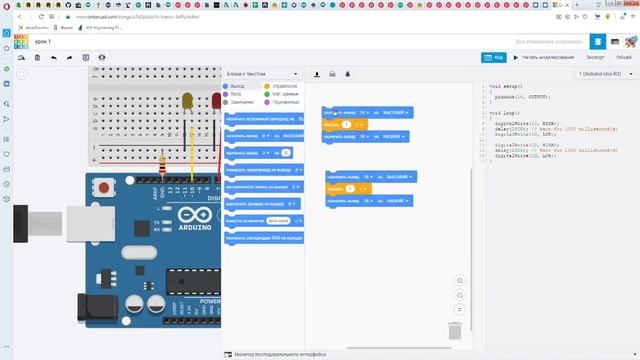This screenshot has width=640, height=360.
Task: Select the 'Ввод' purple block category
Action: (232, 94)
